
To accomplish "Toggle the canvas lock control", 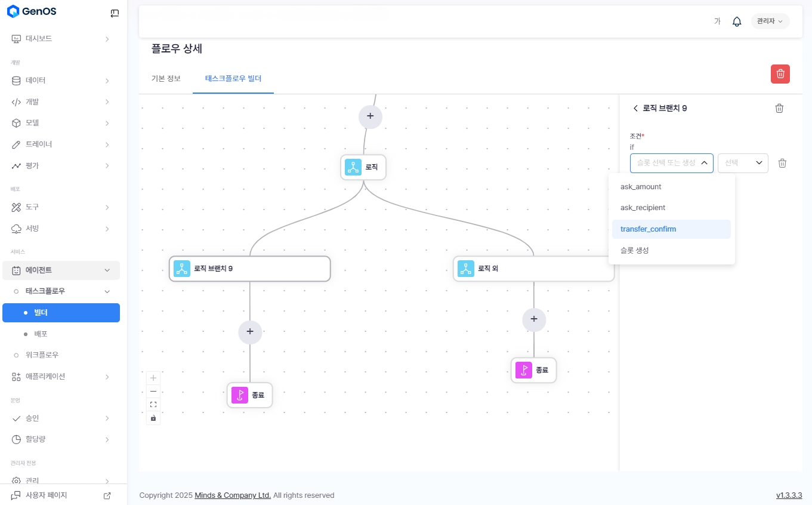I will tap(153, 418).
